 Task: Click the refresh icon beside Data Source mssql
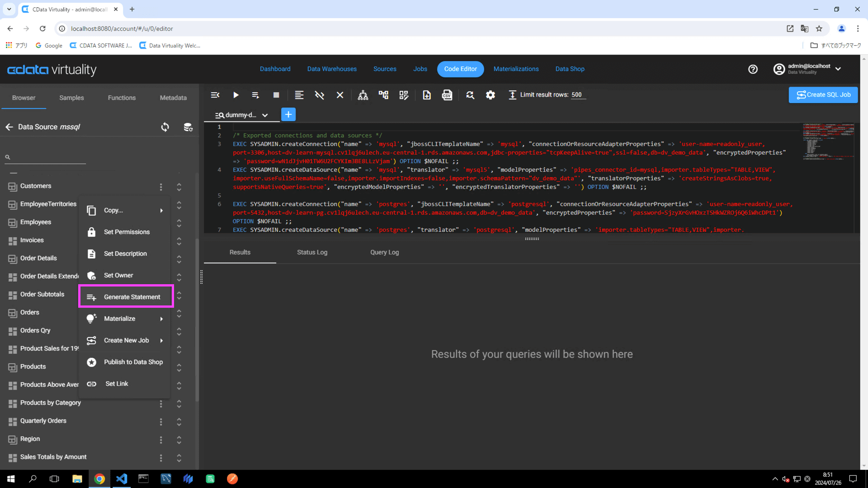165,127
